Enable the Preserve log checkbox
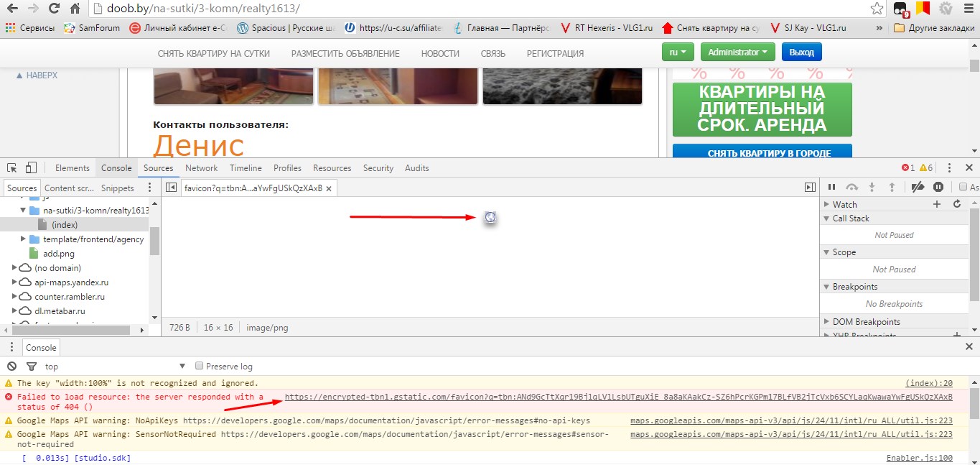This screenshot has width=980, height=465. tap(200, 366)
